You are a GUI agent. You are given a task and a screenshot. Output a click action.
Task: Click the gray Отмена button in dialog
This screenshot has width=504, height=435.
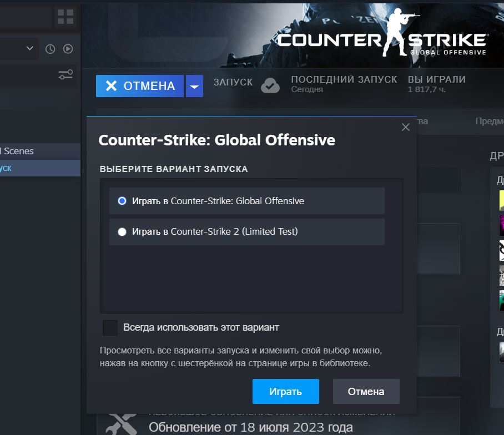coord(366,391)
